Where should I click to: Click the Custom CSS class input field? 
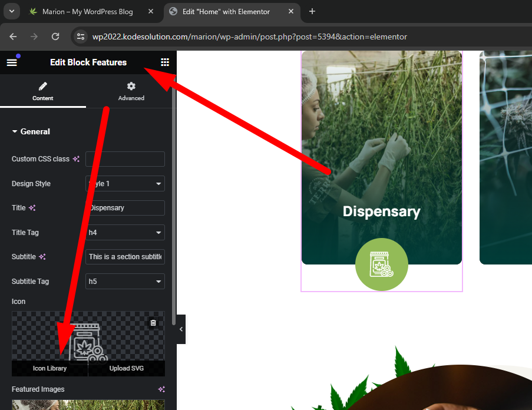point(125,159)
